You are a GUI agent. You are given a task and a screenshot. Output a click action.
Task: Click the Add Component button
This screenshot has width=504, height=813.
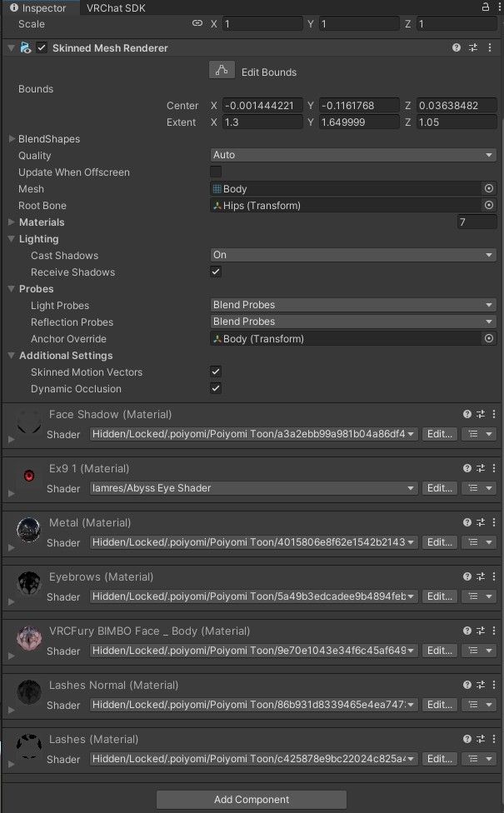[252, 799]
